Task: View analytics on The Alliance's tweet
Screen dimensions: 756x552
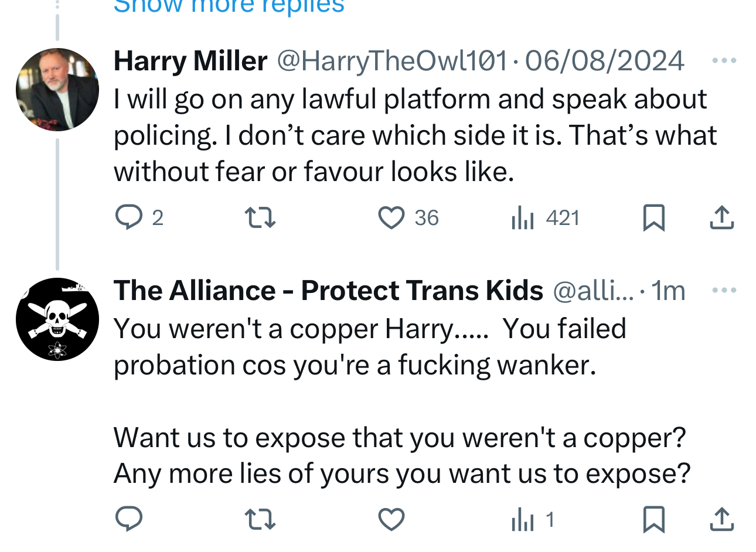Action: tap(523, 520)
